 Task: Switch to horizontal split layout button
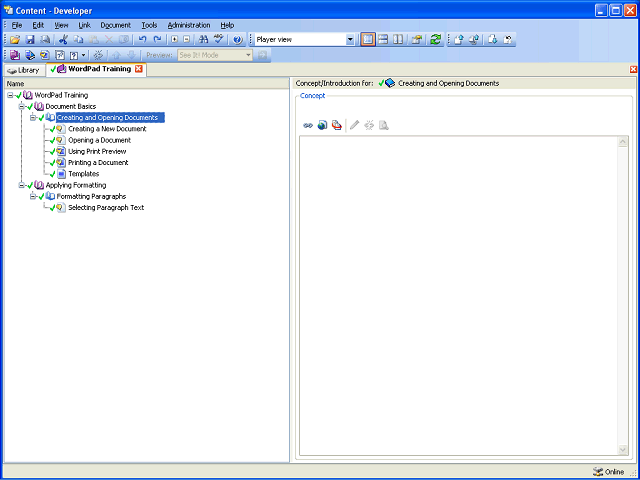click(383, 40)
